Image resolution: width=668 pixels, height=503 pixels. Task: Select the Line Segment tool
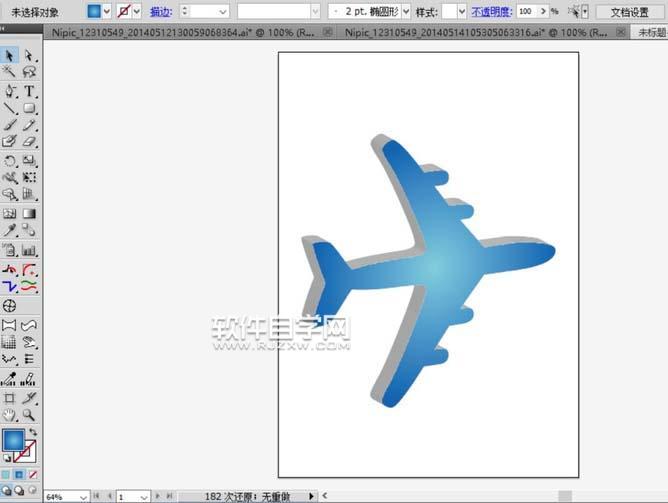[x=9, y=108]
